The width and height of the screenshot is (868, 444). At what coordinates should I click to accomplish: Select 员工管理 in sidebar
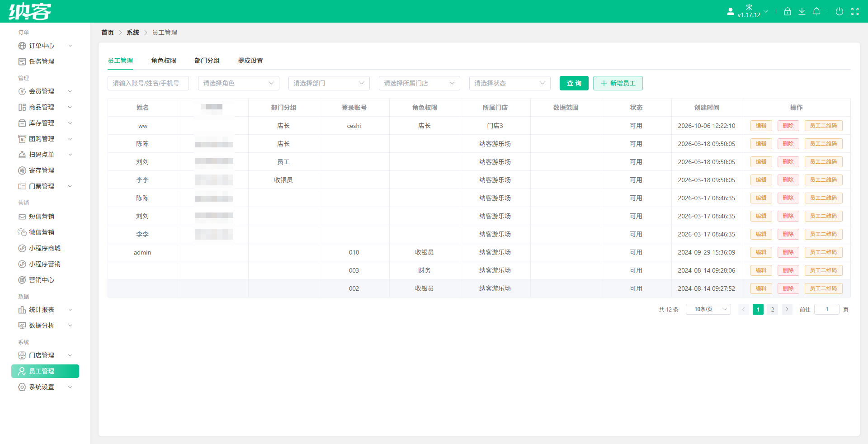45,371
